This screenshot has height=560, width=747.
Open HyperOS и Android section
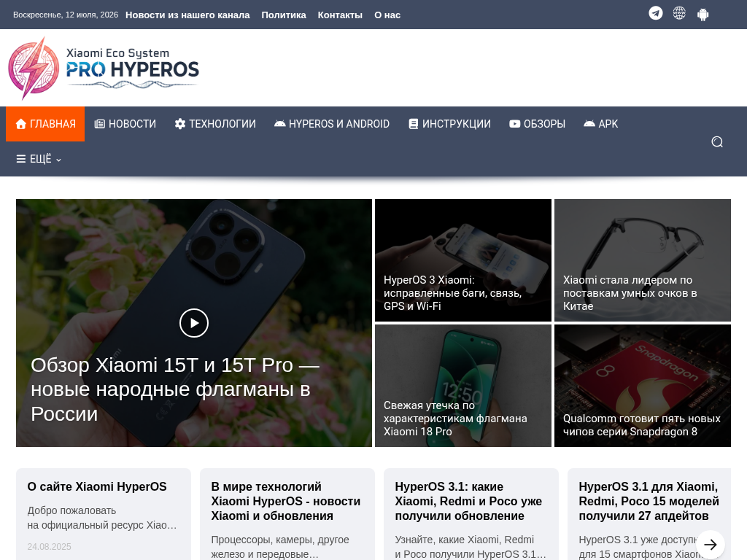point(332,124)
